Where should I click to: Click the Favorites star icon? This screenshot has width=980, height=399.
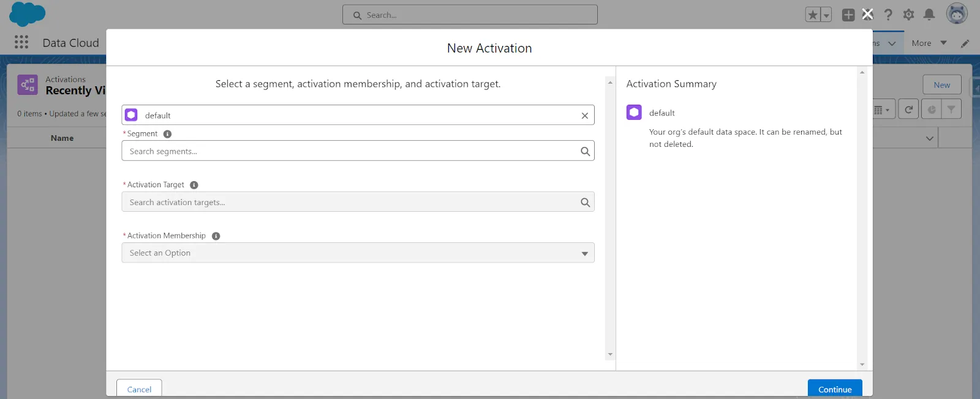click(x=813, y=15)
